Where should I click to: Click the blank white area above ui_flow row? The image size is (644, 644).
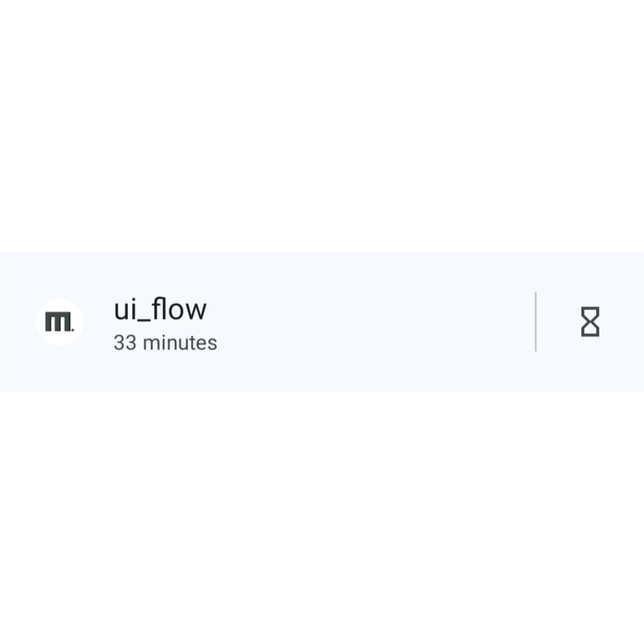pos(322,127)
